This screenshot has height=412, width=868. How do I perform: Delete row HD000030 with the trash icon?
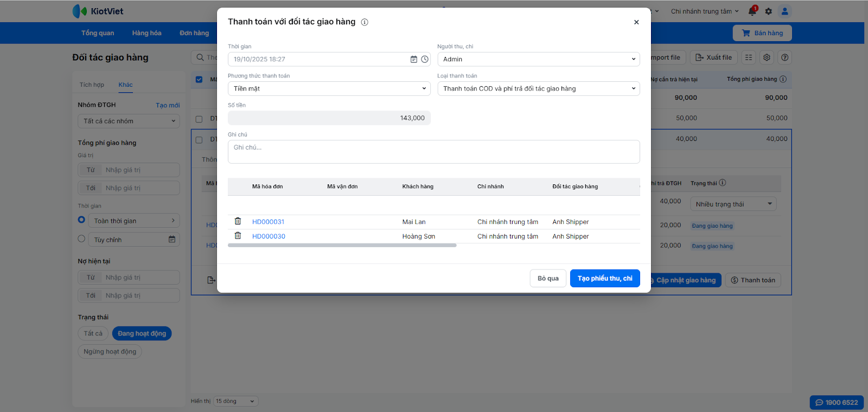click(x=238, y=236)
